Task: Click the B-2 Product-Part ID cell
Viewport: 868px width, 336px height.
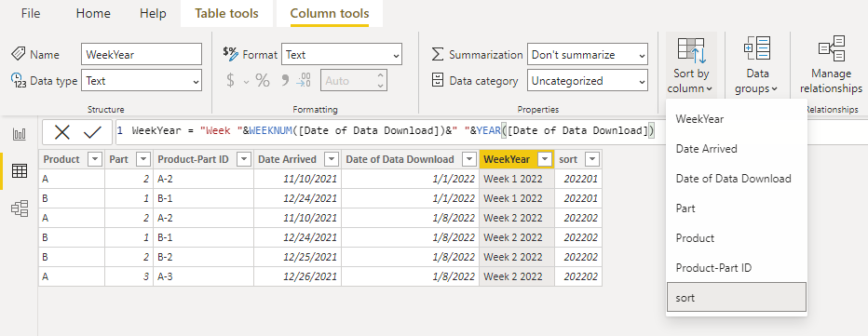Action: pos(203,257)
